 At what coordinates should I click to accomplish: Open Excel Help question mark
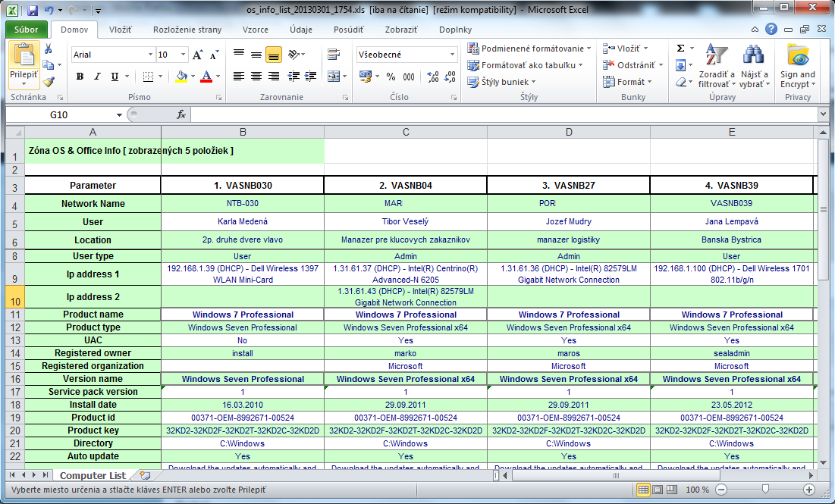(771, 30)
